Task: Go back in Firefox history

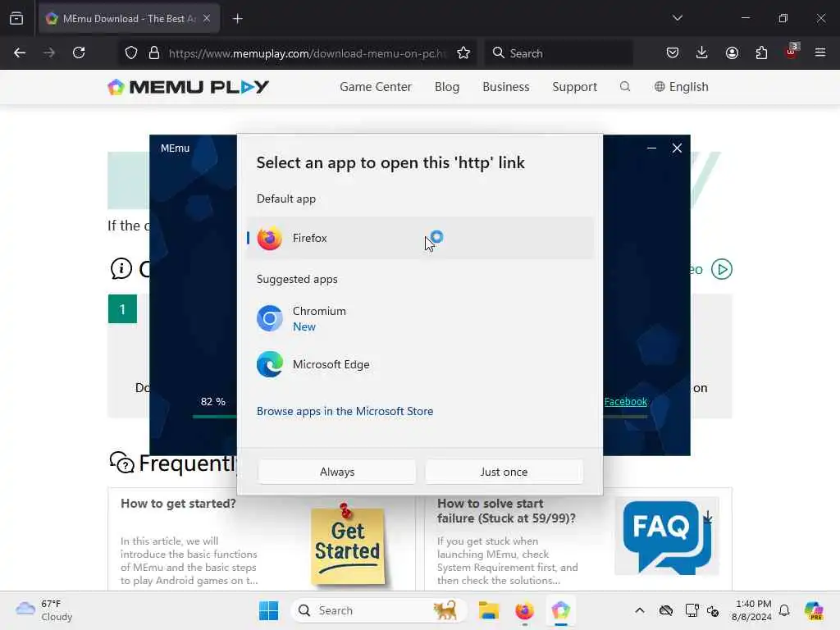Action: pyautogui.click(x=20, y=52)
